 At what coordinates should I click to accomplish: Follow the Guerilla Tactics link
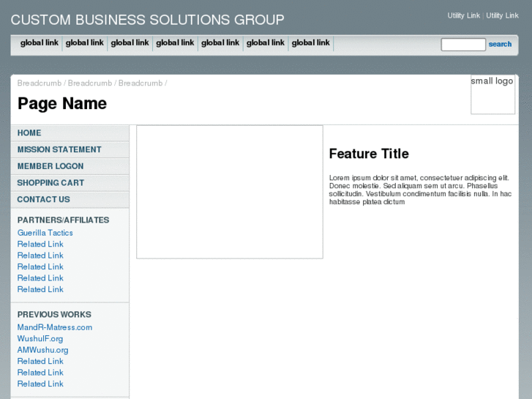(45, 233)
